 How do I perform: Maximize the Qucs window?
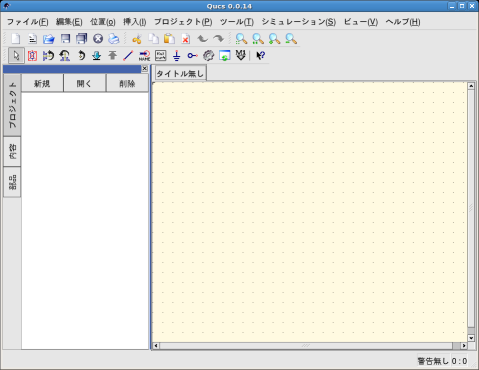point(462,6)
